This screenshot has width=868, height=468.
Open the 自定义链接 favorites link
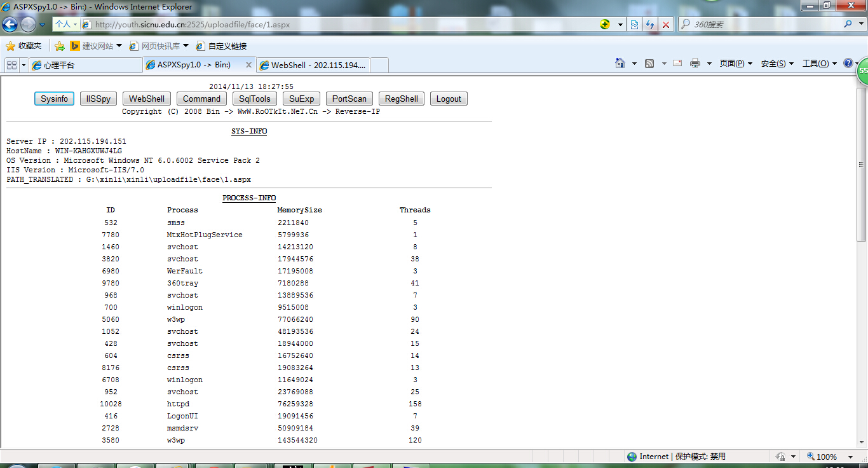click(221, 46)
